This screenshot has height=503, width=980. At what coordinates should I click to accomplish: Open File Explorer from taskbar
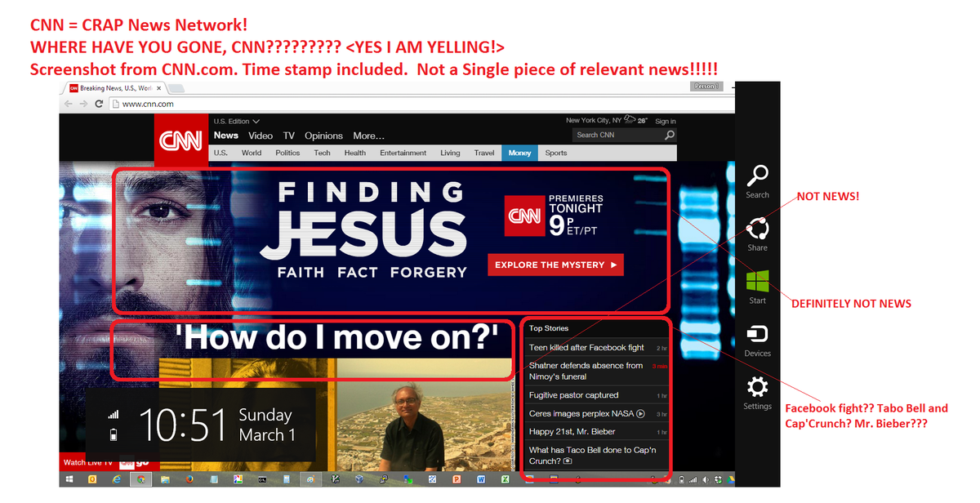point(165,480)
